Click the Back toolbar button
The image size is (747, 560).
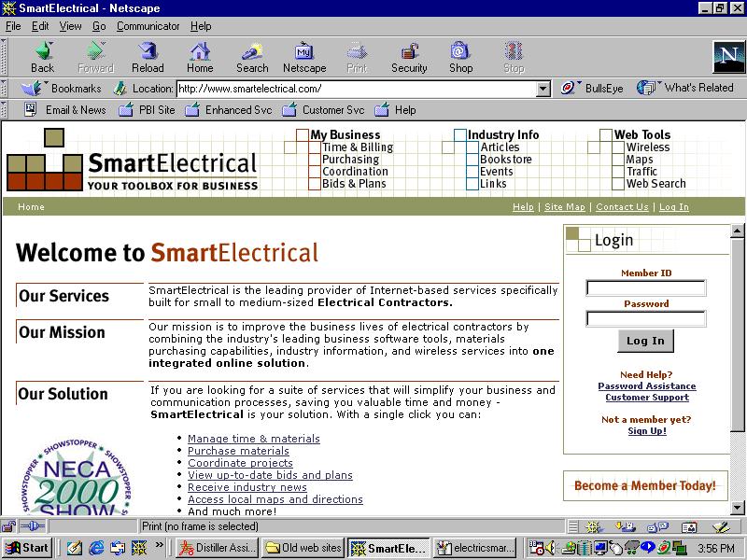click(43, 57)
